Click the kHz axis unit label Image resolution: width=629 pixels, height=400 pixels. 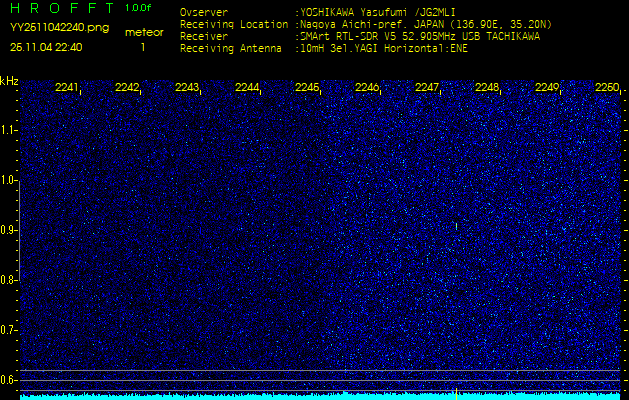[9, 80]
